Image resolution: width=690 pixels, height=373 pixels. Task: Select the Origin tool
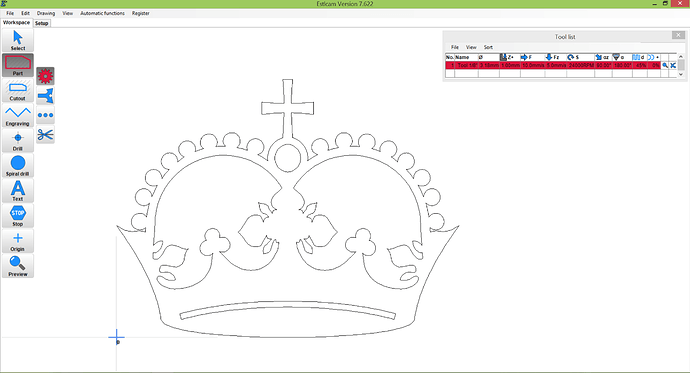point(18,241)
